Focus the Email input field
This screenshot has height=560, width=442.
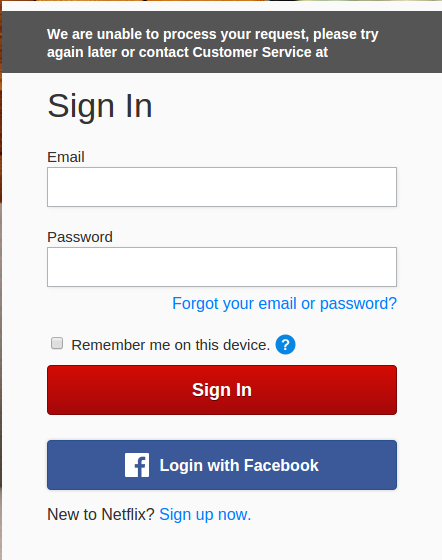(222, 187)
